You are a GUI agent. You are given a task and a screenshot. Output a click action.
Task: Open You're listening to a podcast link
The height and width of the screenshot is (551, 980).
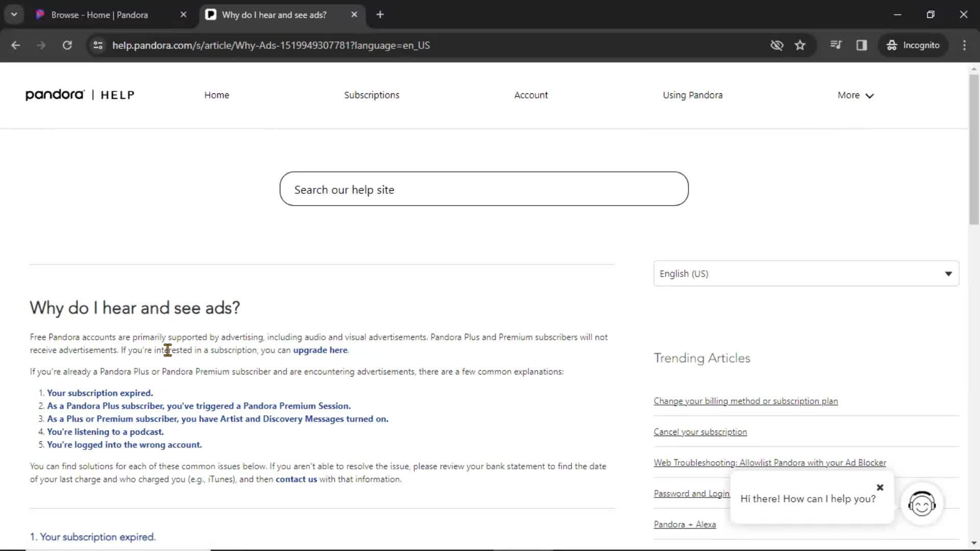click(x=105, y=432)
